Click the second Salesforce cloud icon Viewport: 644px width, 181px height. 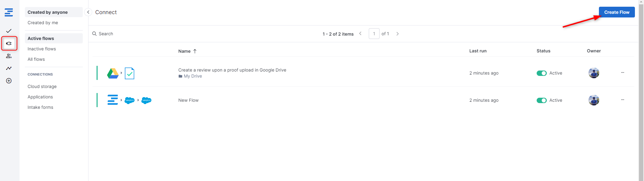click(146, 100)
